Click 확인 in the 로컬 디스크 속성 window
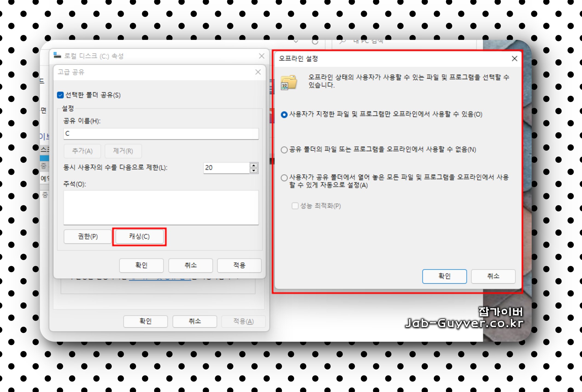Screen dimensions: 582x392 145,321
